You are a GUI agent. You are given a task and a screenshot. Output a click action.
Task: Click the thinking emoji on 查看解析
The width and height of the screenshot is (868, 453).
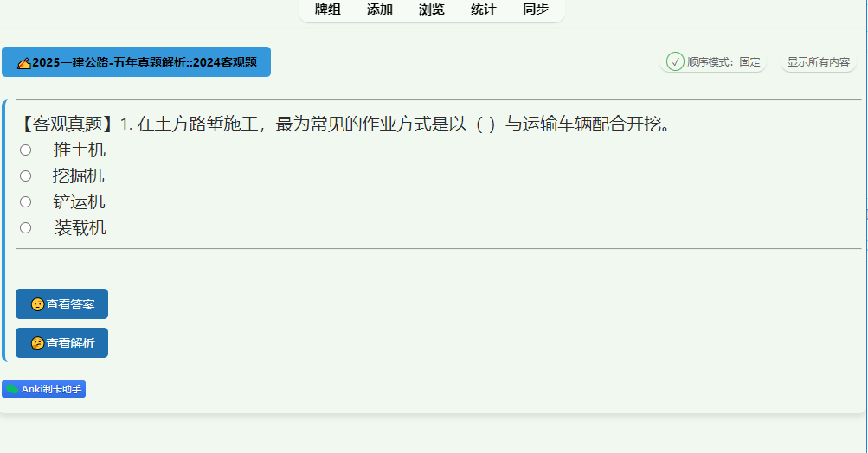(x=37, y=343)
